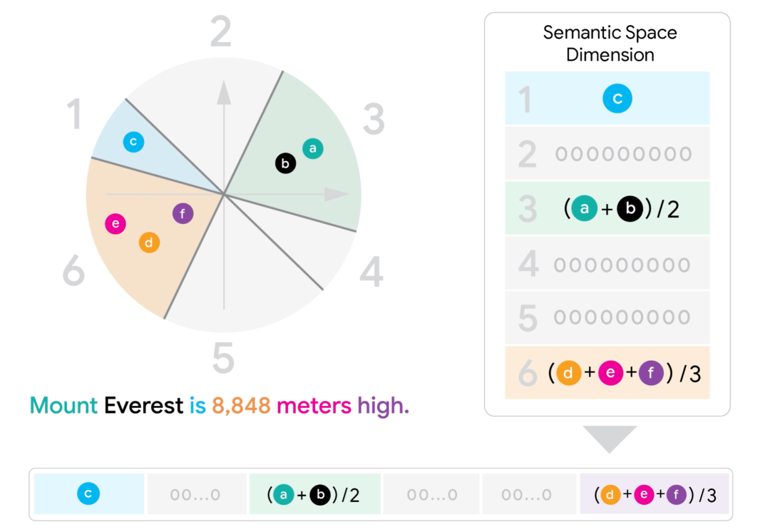This screenshot has width=770, height=532.
Task: Click the purple 'f' circle in dimension row 6
Action: coord(651,374)
